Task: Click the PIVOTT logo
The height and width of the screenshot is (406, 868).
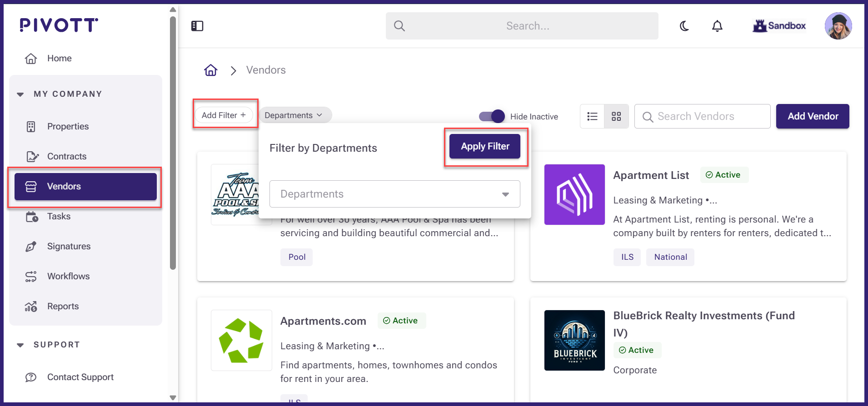Action: point(59,25)
